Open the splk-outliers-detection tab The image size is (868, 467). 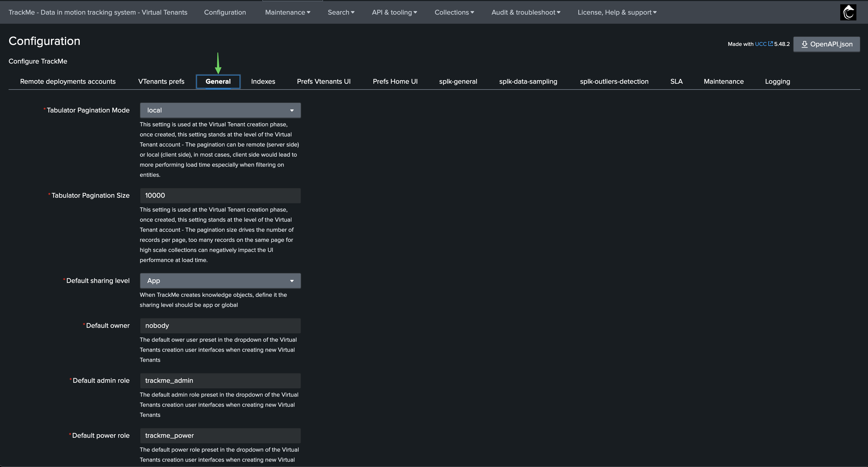click(614, 81)
